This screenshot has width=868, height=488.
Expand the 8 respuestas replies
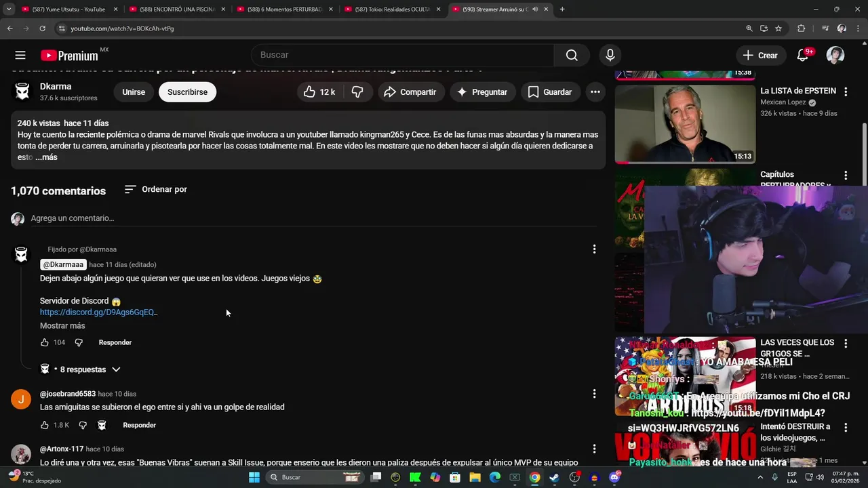click(x=80, y=370)
